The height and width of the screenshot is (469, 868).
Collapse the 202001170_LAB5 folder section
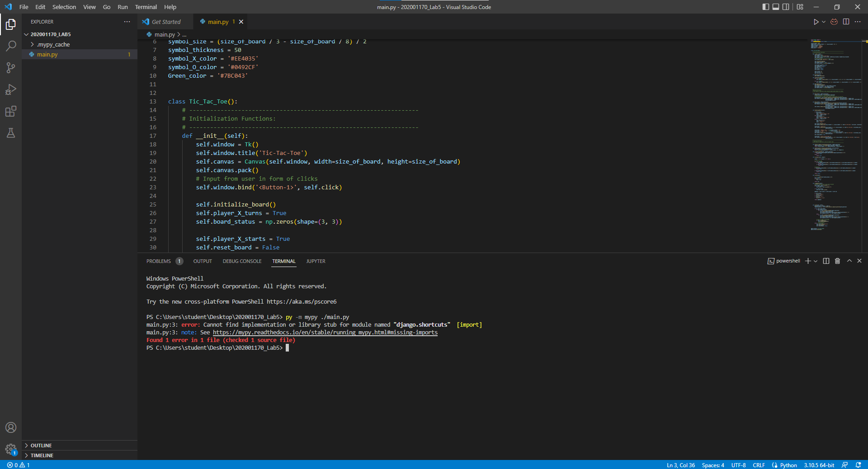[x=80, y=34]
